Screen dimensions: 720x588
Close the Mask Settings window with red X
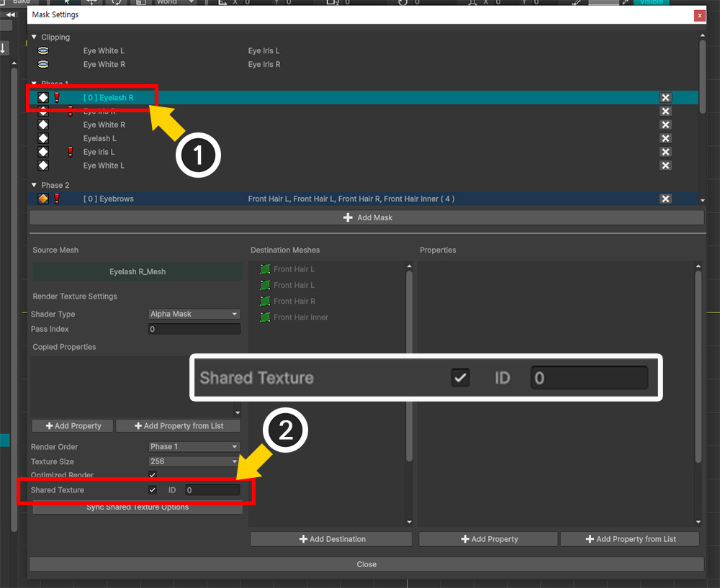[x=699, y=16]
